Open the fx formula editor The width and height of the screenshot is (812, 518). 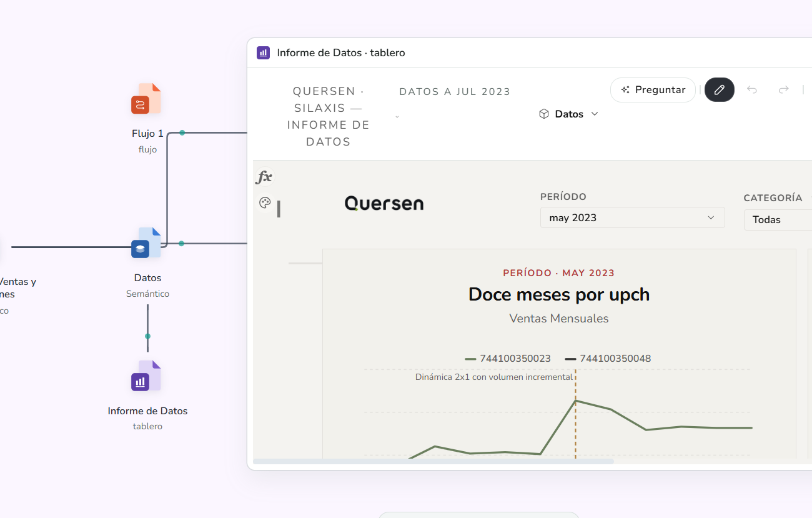pos(264,177)
